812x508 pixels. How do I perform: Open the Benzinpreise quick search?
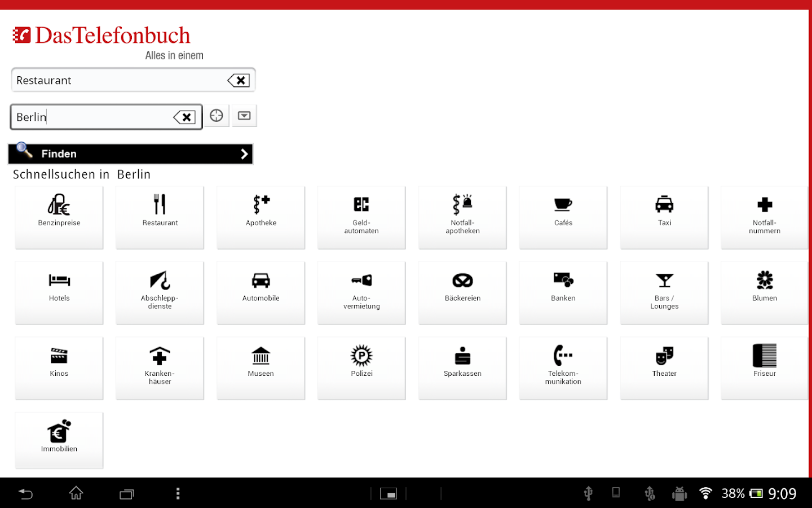[x=59, y=217]
